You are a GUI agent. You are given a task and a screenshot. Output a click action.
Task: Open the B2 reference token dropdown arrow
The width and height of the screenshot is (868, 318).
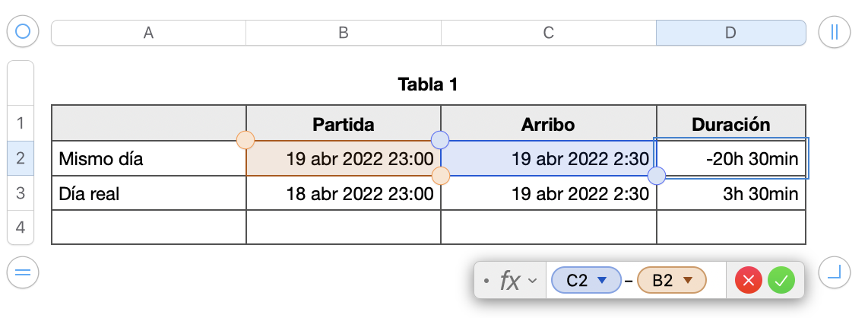pyautogui.click(x=688, y=281)
